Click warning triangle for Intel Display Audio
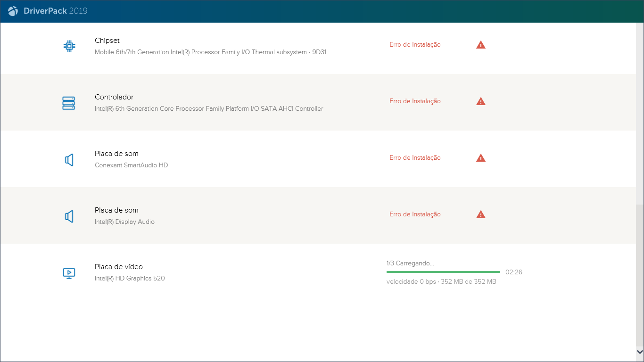This screenshot has width=644, height=362. [x=481, y=214]
